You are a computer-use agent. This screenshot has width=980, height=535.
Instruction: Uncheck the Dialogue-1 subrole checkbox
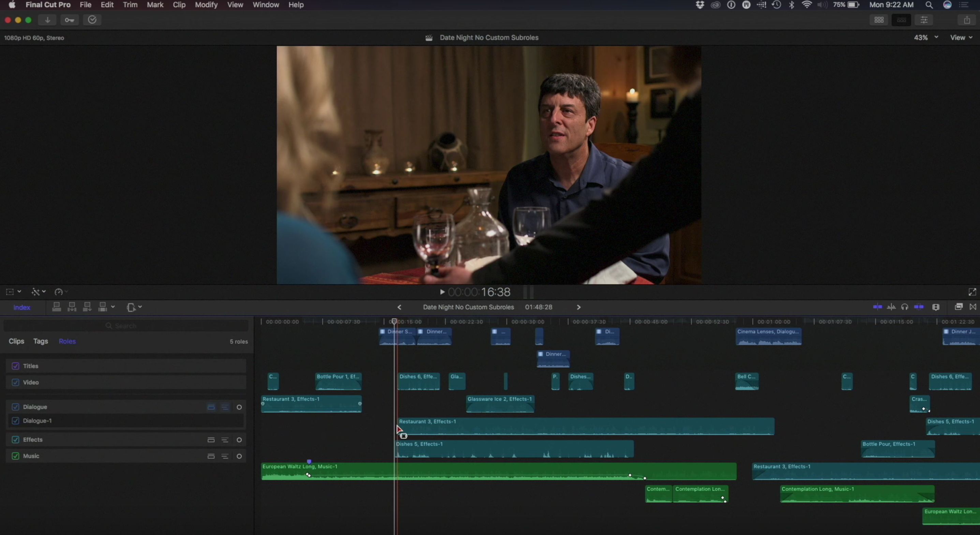15,421
